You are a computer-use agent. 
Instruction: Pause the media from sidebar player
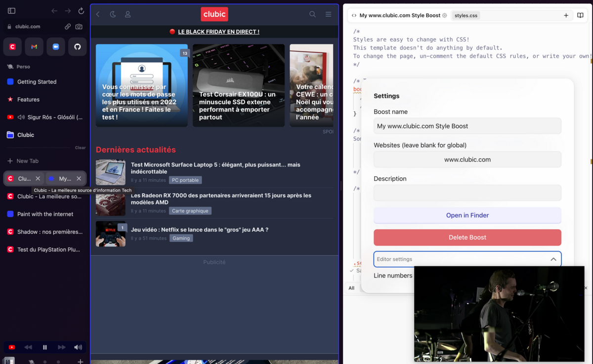tap(45, 347)
